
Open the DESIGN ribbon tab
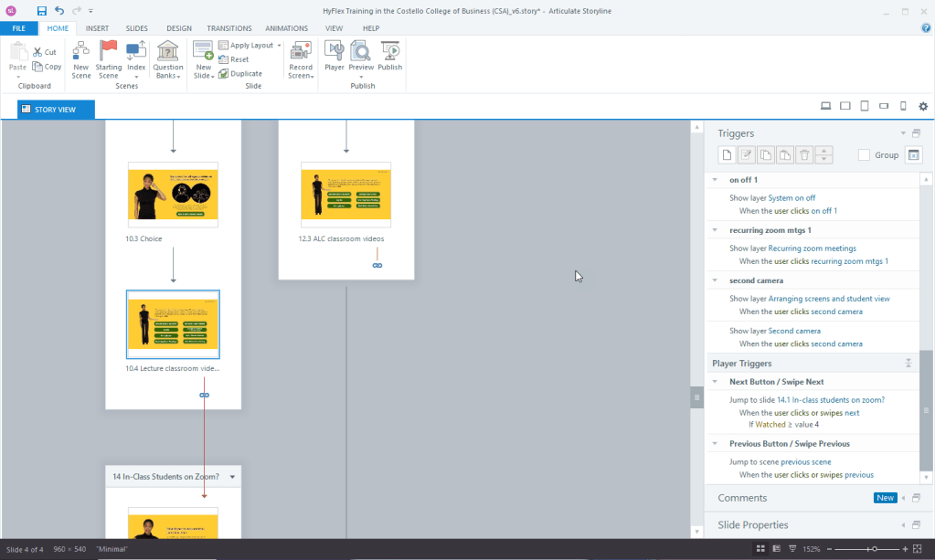179,28
